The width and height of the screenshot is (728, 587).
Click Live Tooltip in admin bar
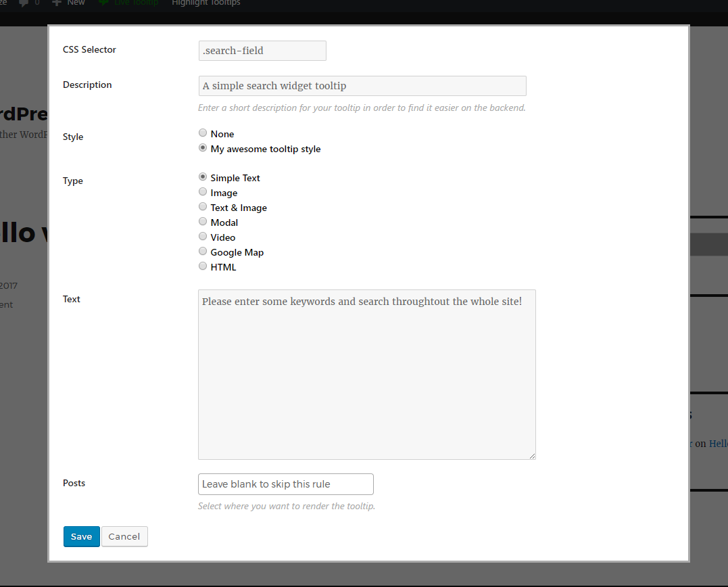(136, 3)
